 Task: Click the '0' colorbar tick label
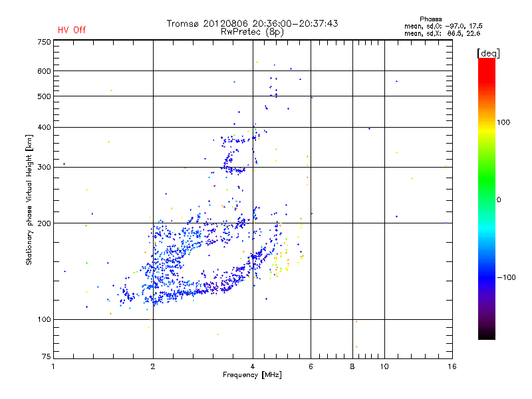pos(499,200)
